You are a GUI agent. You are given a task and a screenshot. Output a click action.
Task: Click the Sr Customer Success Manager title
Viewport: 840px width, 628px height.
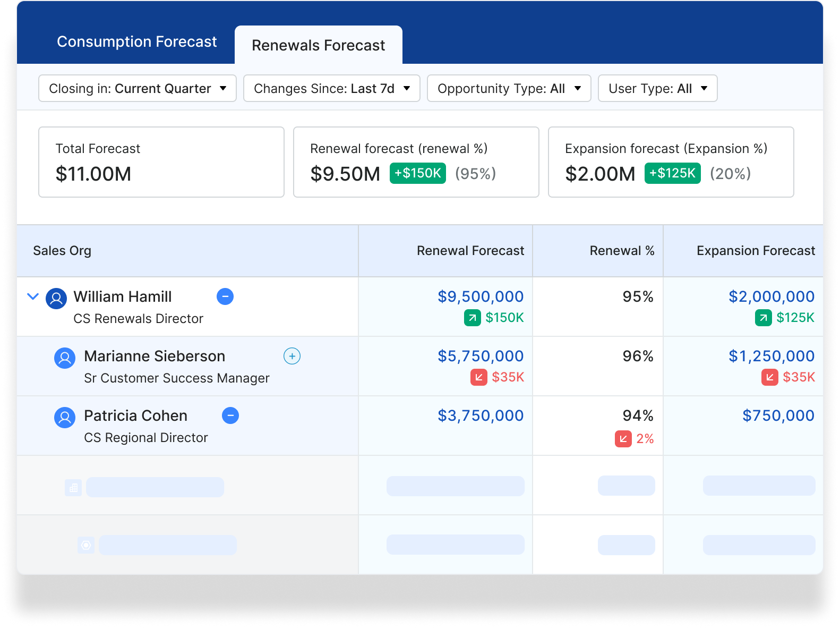coord(177,378)
